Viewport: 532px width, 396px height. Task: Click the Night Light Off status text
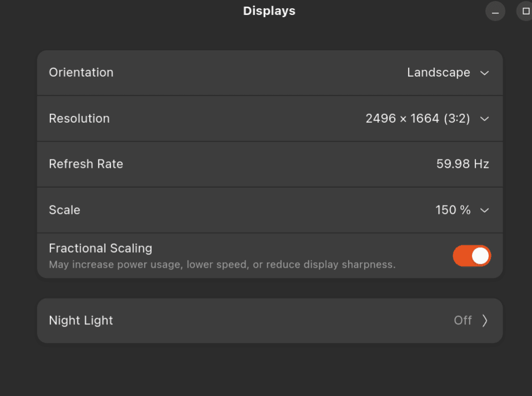[463, 320]
